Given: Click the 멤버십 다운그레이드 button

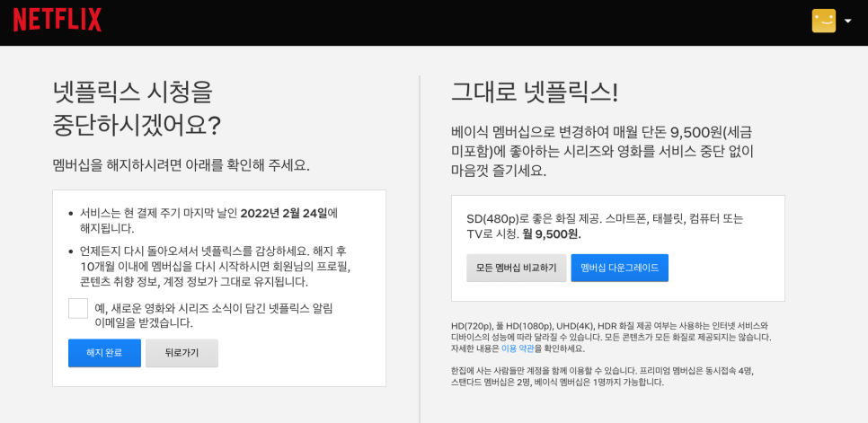Looking at the screenshot, I should pos(619,269).
